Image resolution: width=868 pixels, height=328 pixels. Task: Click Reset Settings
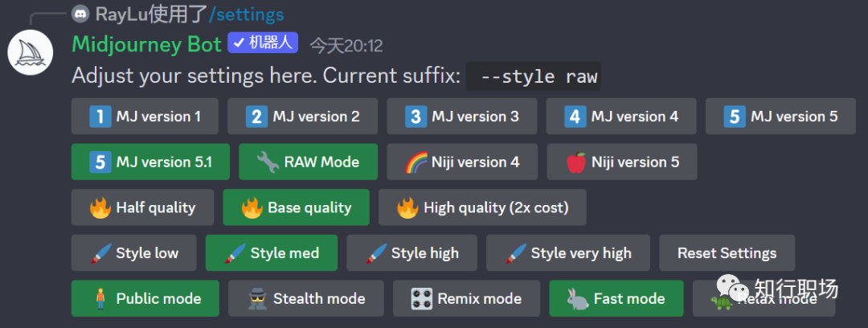click(x=727, y=252)
